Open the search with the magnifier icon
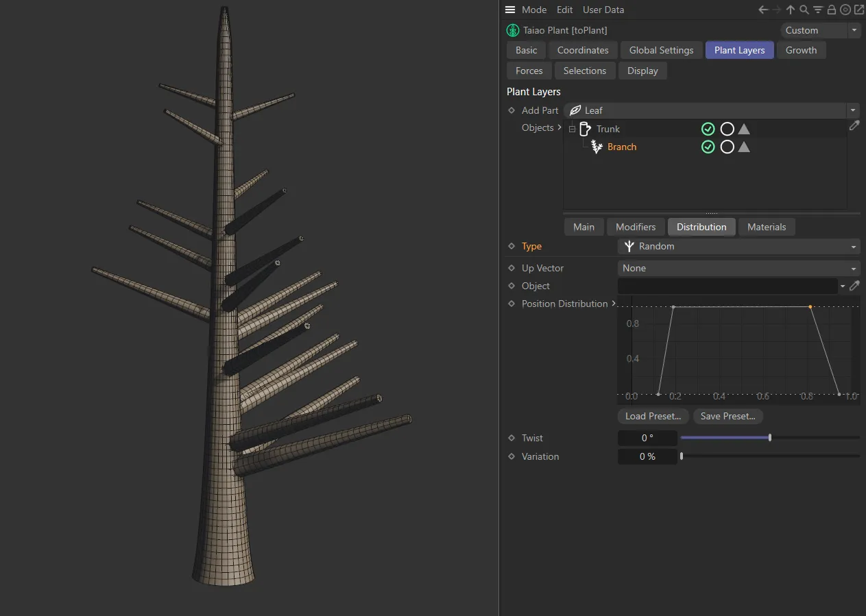The width and height of the screenshot is (866, 616). 804,10
